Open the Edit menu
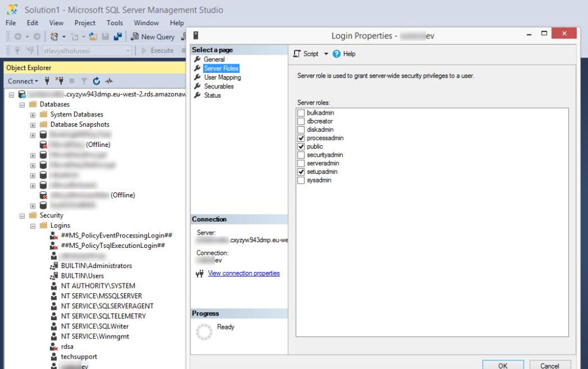The image size is (588, 369). [33, 23]
